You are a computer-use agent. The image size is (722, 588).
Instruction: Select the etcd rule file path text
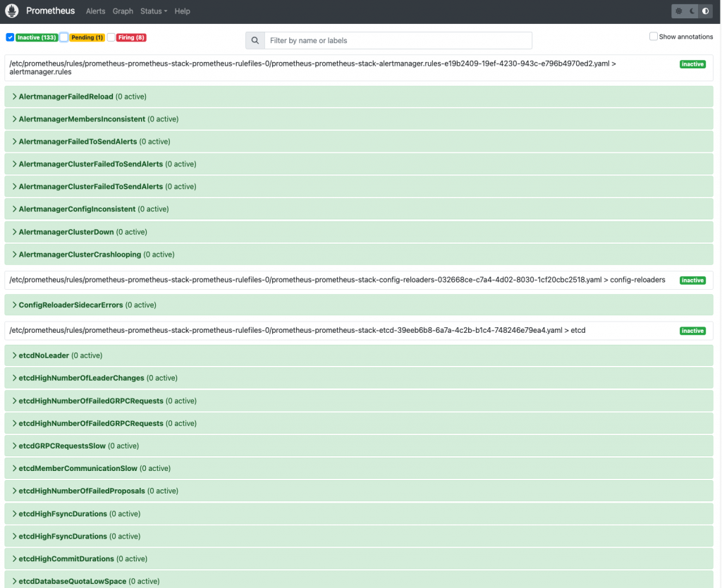[298, 330]
